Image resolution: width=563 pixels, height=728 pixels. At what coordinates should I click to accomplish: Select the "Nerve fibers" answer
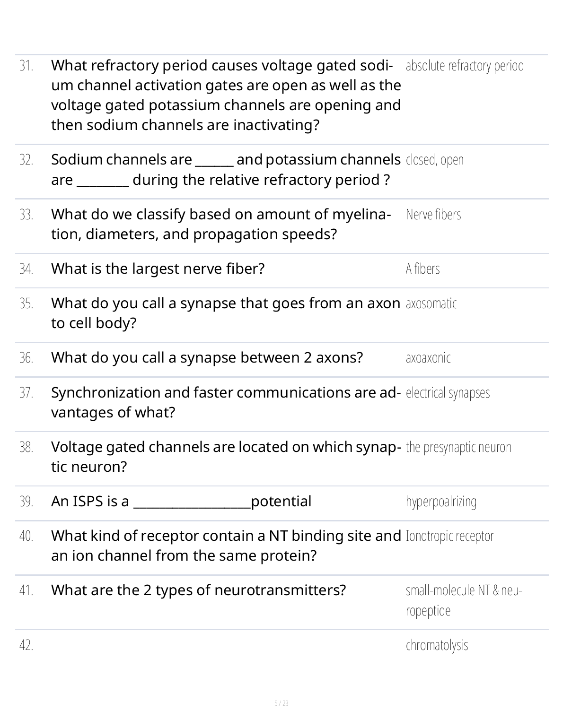433,215
